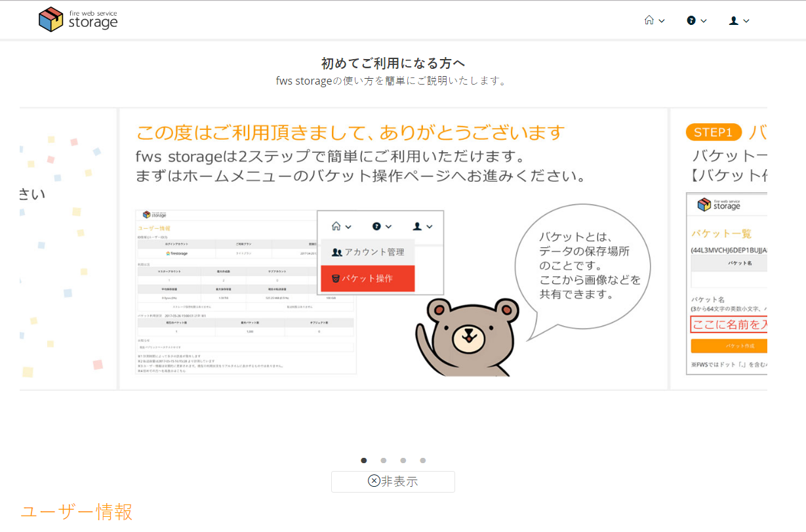Click the circled X icon beside 非表示

pyautogui.click(x=374, y=481)
